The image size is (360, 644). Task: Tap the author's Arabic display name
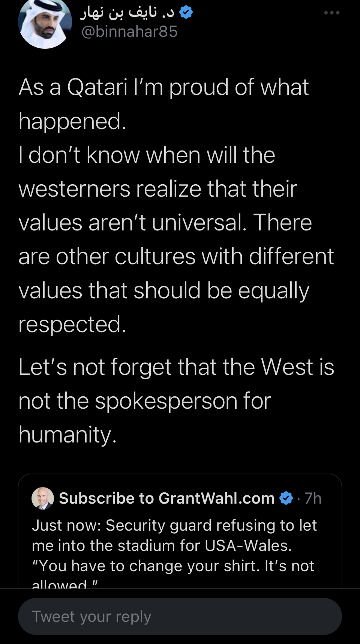[x=127, y=13]
